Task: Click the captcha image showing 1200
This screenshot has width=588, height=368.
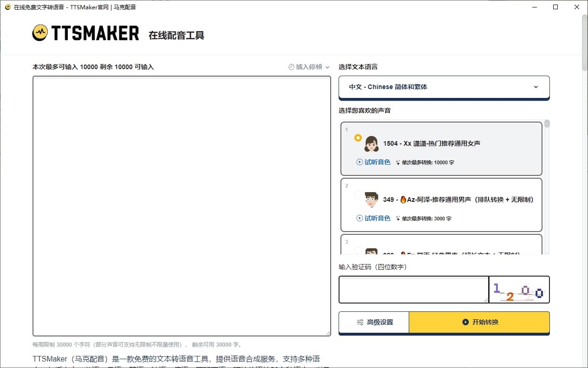Action: coord(519,290)
